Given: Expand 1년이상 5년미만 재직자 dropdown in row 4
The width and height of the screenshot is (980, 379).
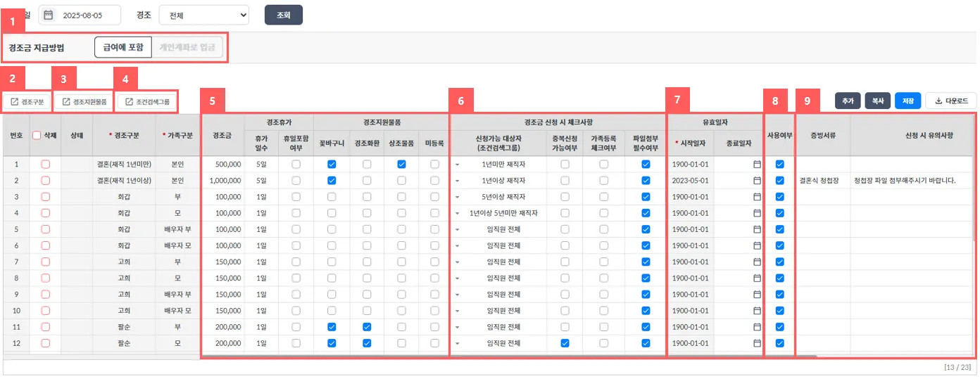Looking at the screenshot, I should [456, 213].
